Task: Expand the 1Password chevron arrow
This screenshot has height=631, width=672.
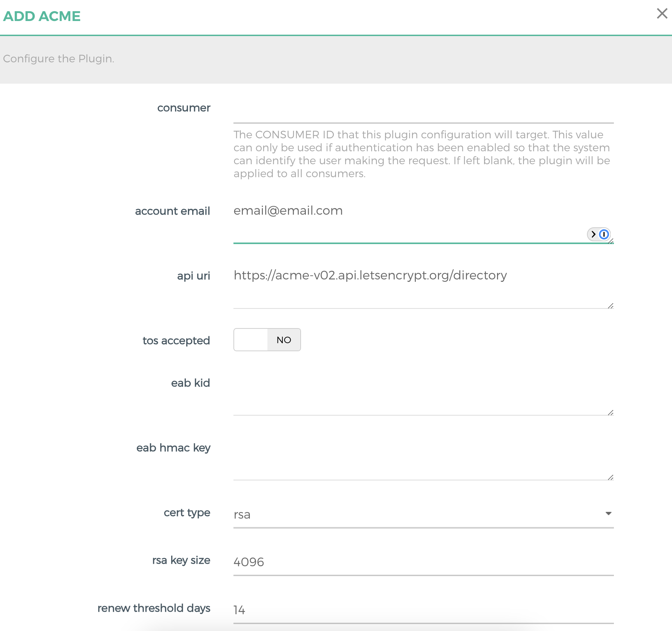Action: [x=593, y=234]
